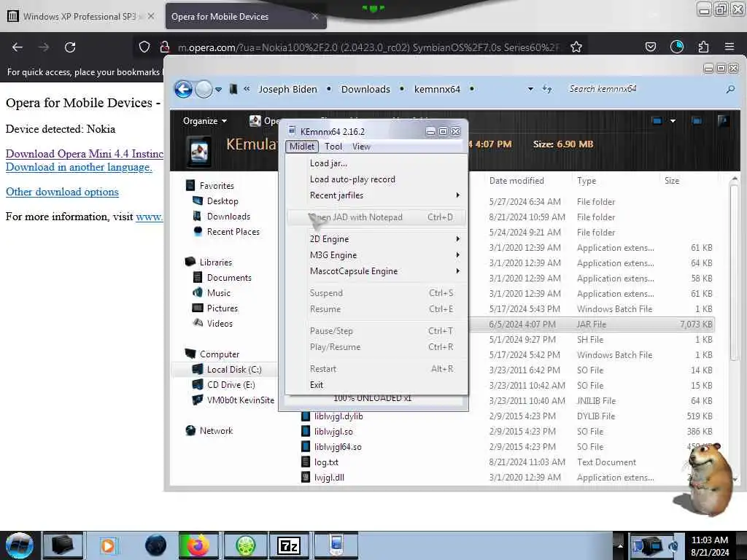The image size is (747, 560).
Task: Open Firefox Pocket icon
Action: click(650, 47)
